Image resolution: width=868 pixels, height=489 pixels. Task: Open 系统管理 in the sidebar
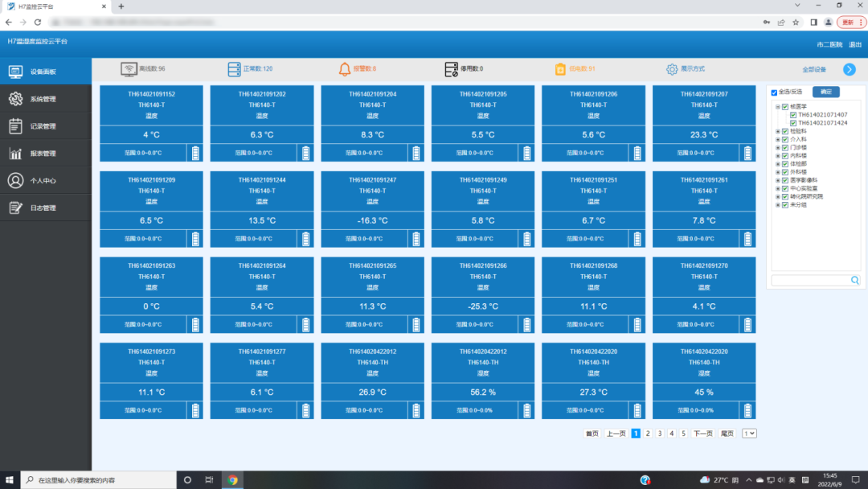pos(43,99)
